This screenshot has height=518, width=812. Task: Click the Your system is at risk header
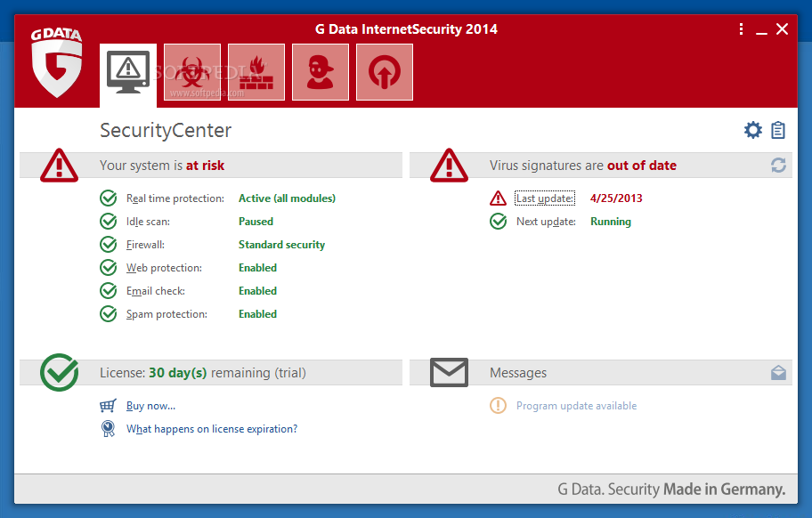coord(162,166)
